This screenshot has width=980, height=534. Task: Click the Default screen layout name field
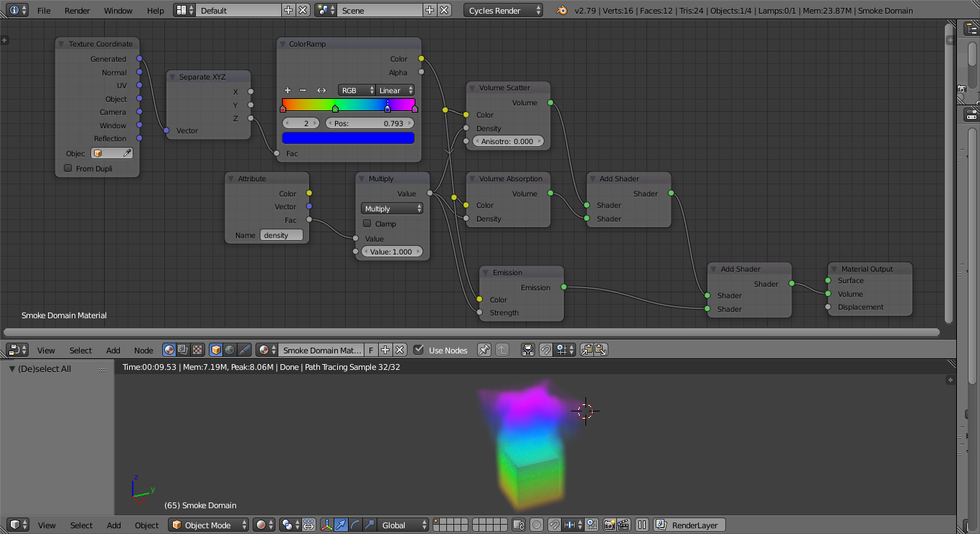click(239, 10)
